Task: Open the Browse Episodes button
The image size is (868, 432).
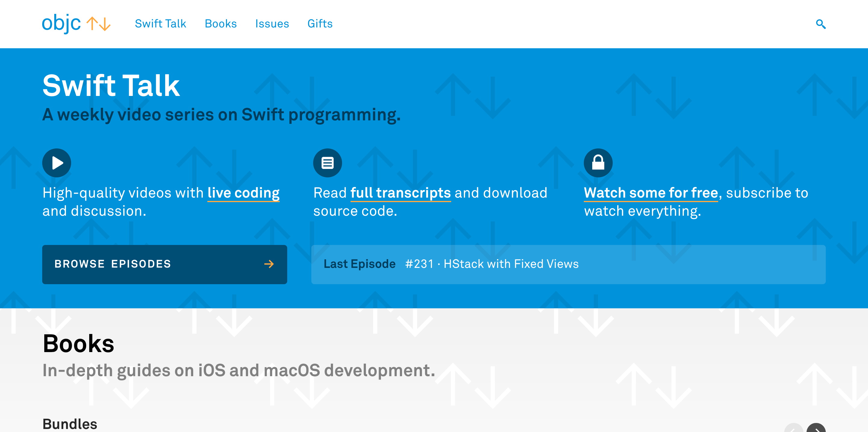Action: pos(165,264)
